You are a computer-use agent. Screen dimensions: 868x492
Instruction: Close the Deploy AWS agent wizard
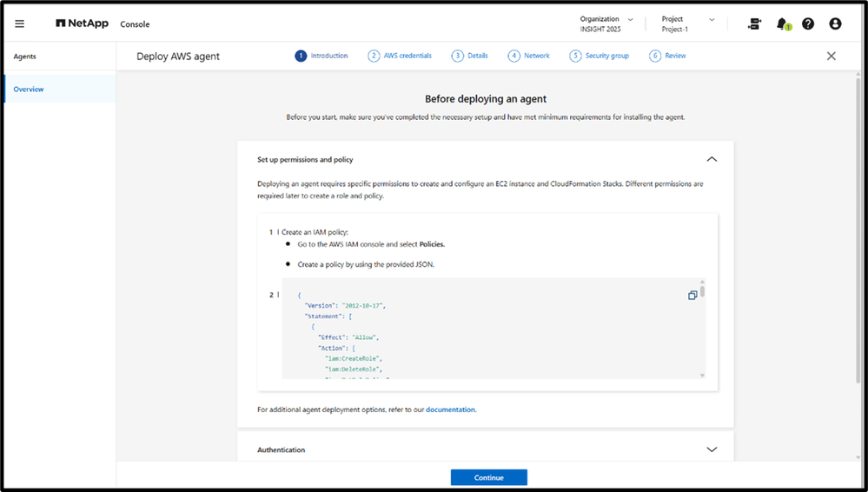831,56
